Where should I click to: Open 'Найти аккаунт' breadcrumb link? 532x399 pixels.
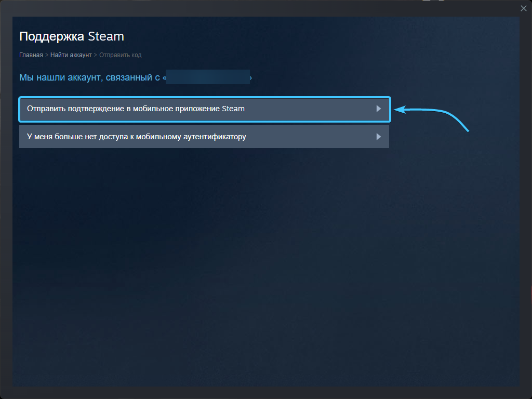[71, 55]
